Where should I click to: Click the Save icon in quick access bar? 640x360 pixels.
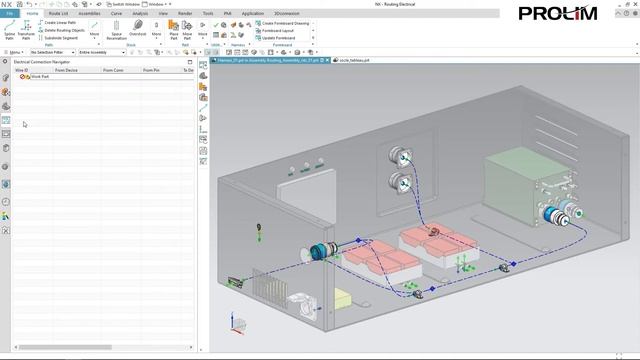(20, 4)
